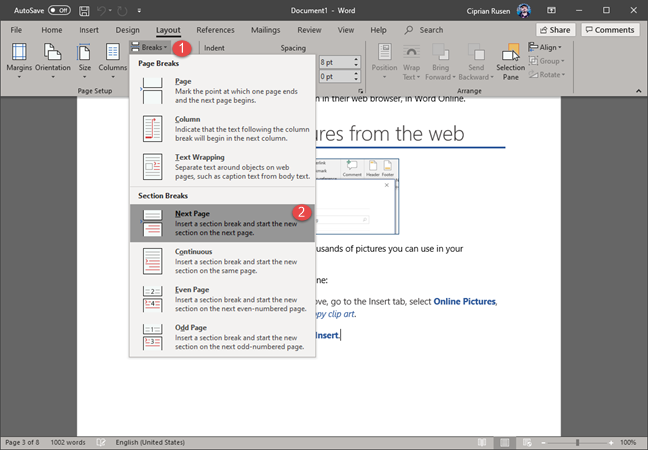This screenshot has height=450, width=648.
Task: Click the zoom in plus button
Action: [x=611, y=443]
